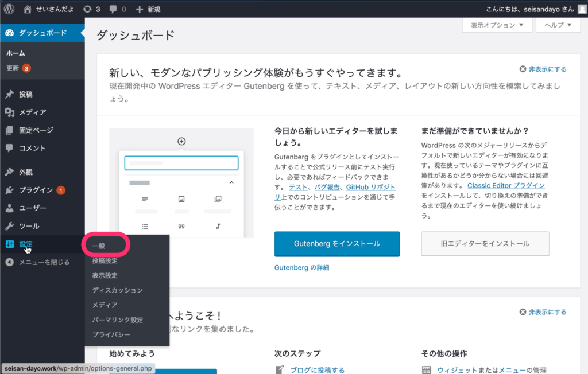This screenshot has height=374, width=588.
Task: Open 固定ページ in the sidebar
Action: 36,130
